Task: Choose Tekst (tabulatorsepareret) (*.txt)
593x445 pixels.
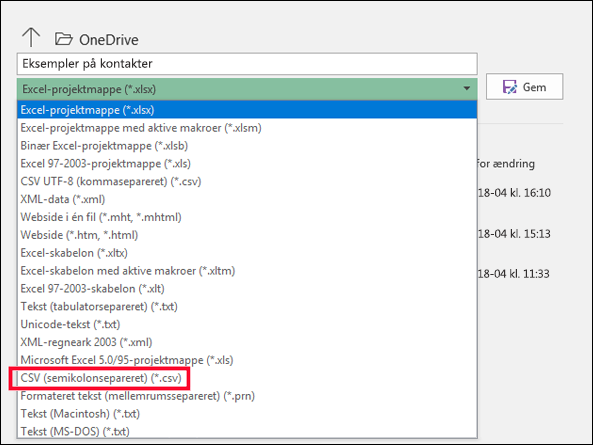Action: 247,307
